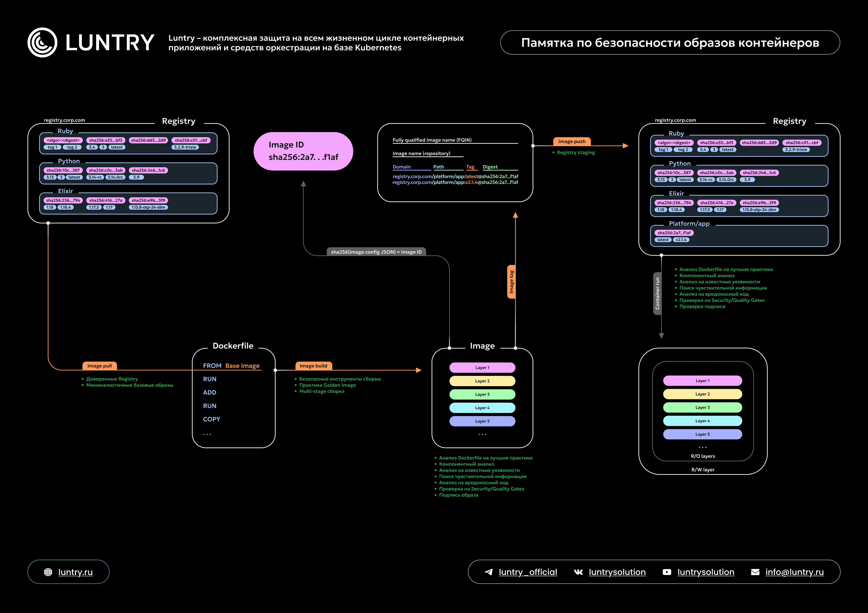Click the 'Domain' column label
This screenshot has width=868, height=613.
402,167
